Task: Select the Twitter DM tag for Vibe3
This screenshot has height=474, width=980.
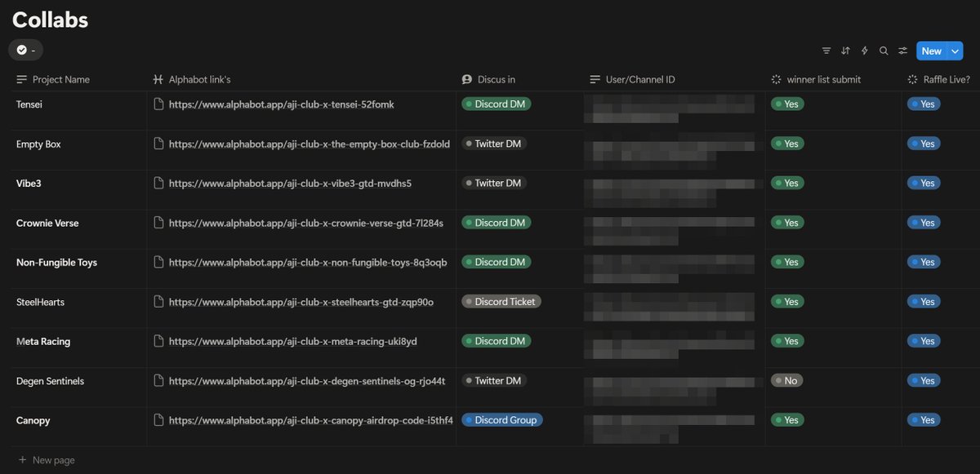Action: pyautogui.click(x=494, y=183)
